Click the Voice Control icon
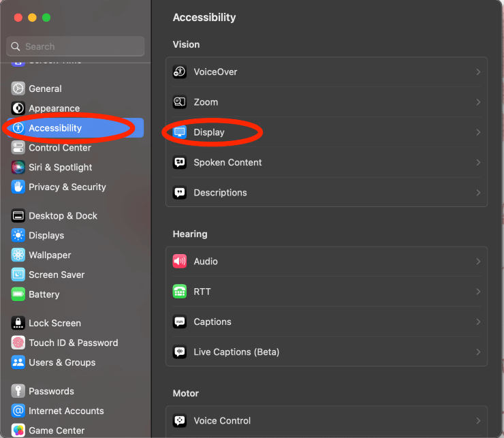This screenshot has height=438, width=504. [x=180, y=420]
